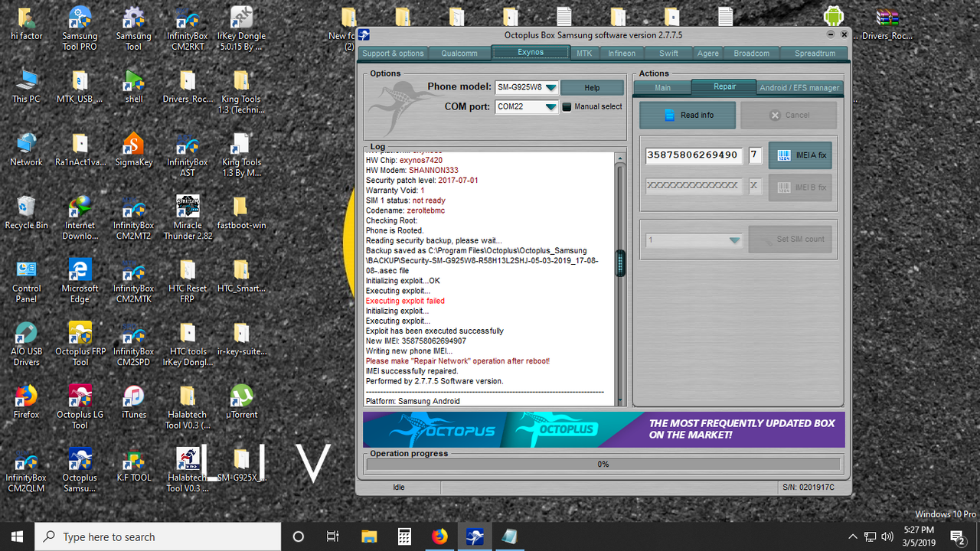Screen dimensions: 980x551
Task: Toggle the Manual select checkbox
Action: 567,107
